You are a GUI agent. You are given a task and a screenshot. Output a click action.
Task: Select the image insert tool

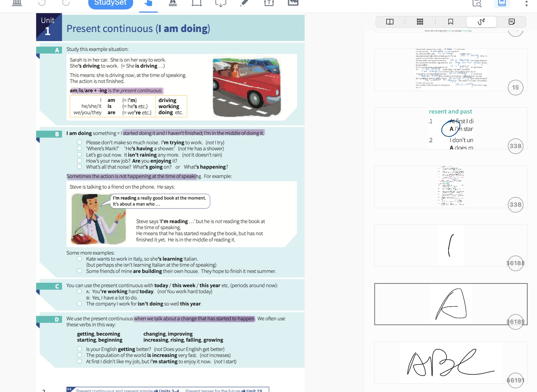(x=293, y=3)
